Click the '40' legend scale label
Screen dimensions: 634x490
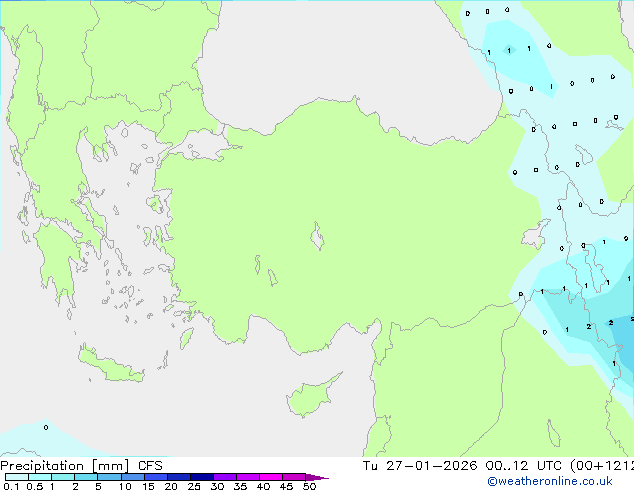click(263, 486)
